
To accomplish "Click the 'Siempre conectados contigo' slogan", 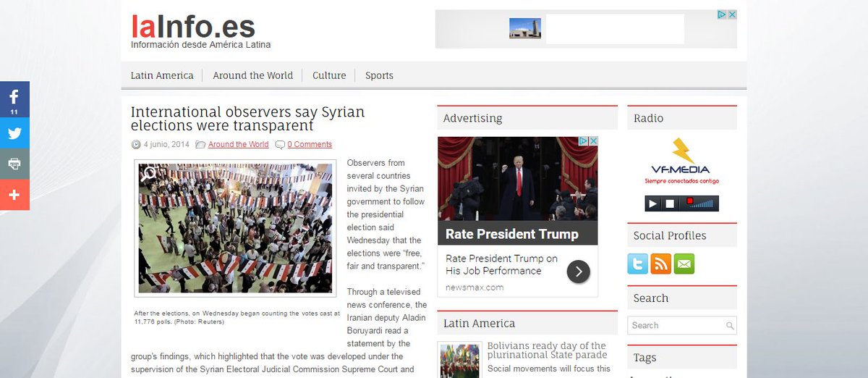I will (x=682, y=181).
